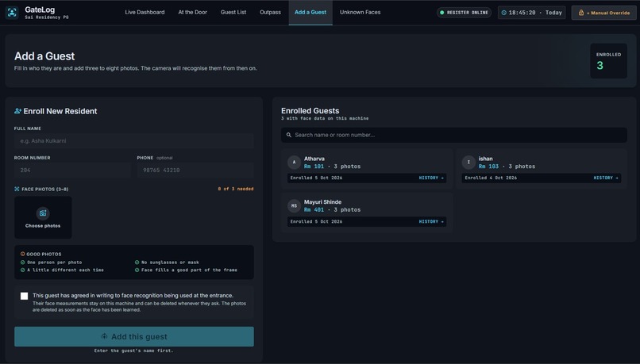The image size is (640, 364).
Task: Click the name Mayuri Shinde
Action: point(323,201)
